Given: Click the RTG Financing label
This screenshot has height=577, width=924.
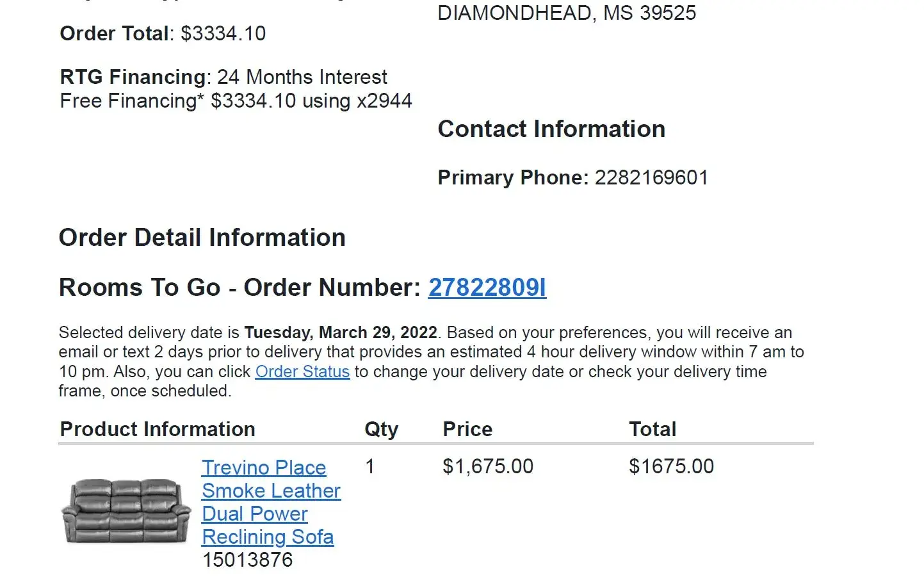Looking at the screenshot, I should (x=133, y=77).
